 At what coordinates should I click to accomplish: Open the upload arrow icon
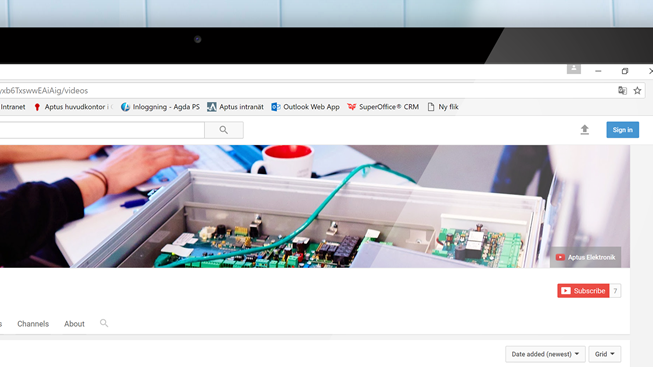click(585, 130)
